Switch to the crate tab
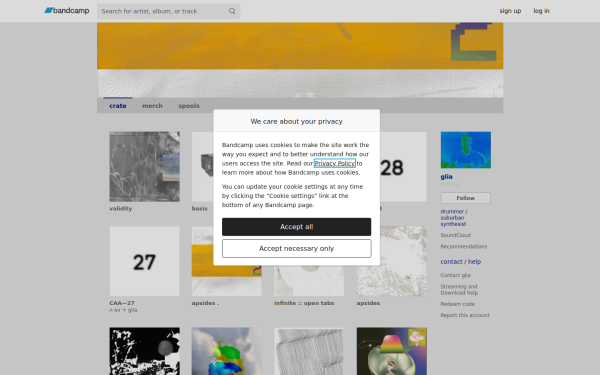Viewport: 600px width, 375px height. pyautogui.click(x=118, y=106)
